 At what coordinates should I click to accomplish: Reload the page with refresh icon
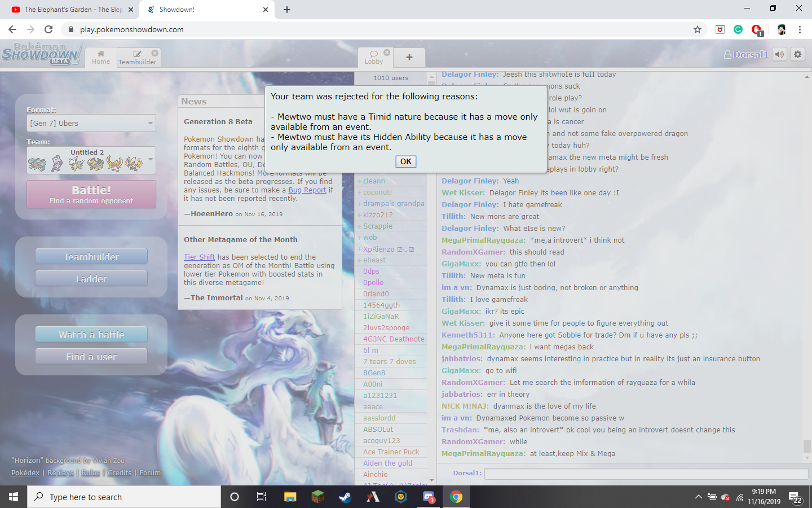click(x=48, y=29)
